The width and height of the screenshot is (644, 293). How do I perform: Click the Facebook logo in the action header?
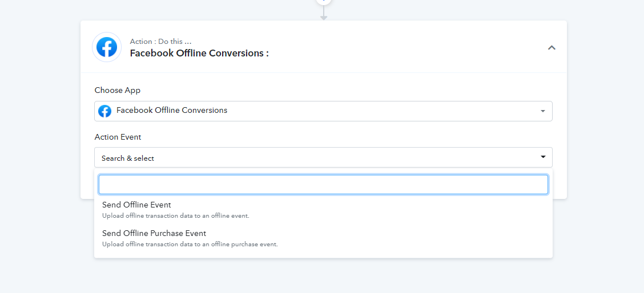click(107, 47)
